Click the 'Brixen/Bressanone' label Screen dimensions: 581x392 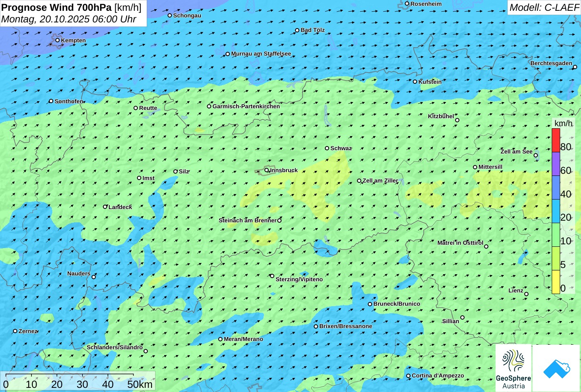[x=346, y=326]
